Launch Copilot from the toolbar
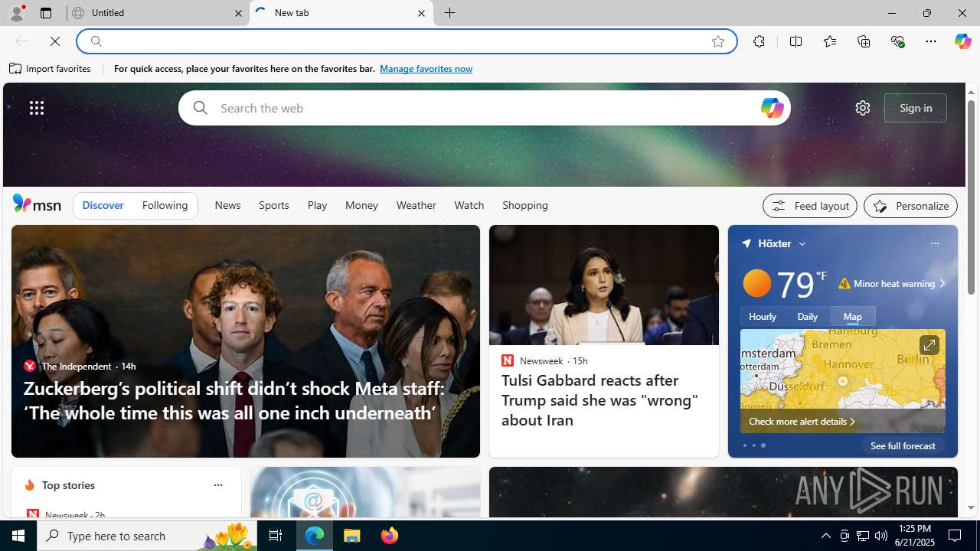The image size is (980, 551). (x=962, y=41)
